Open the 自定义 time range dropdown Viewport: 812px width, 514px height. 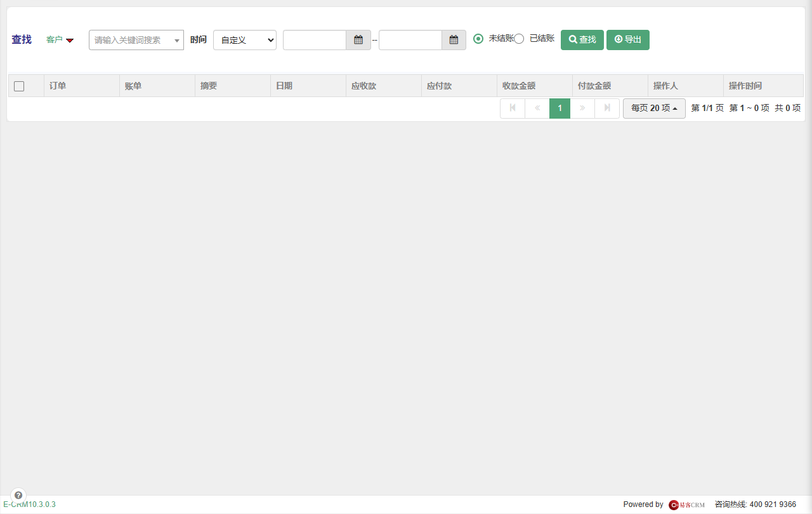tap(245, 40)
